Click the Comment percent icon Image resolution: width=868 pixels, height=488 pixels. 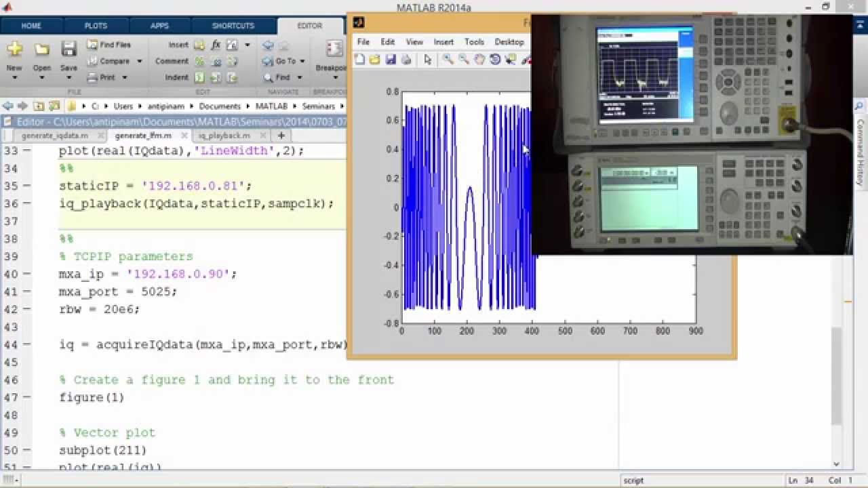199,61
